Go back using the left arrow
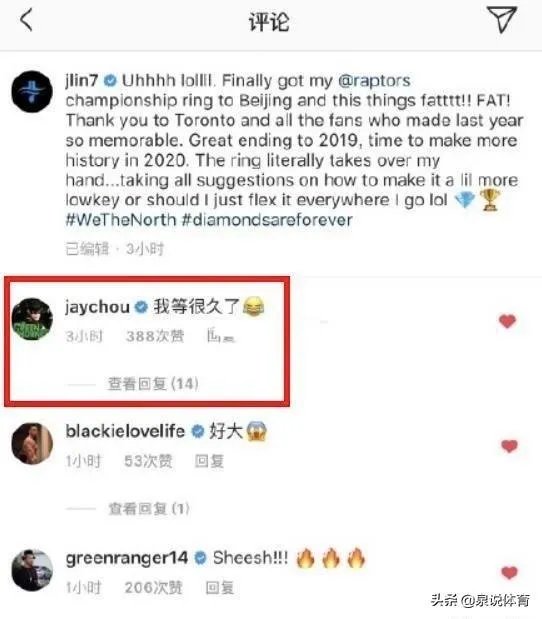Viewport: 542px width, 619px height. pyautogui.click(x=26, y=20)
